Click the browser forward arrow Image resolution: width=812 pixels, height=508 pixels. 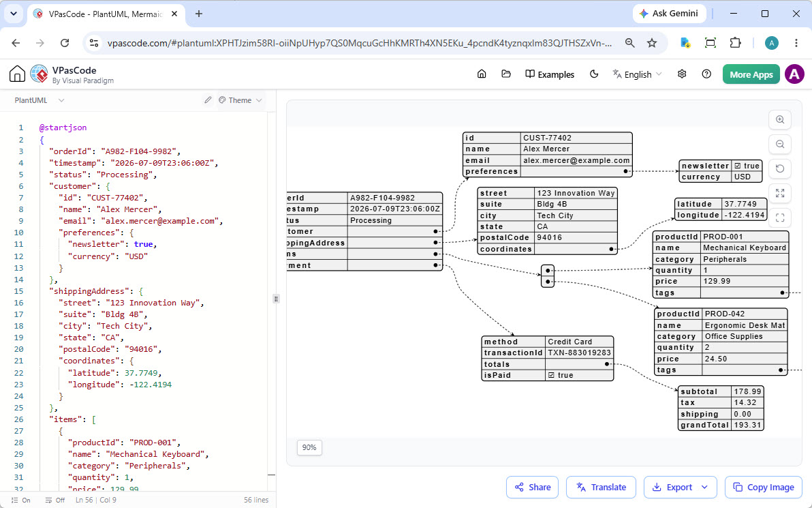[40, 43]
